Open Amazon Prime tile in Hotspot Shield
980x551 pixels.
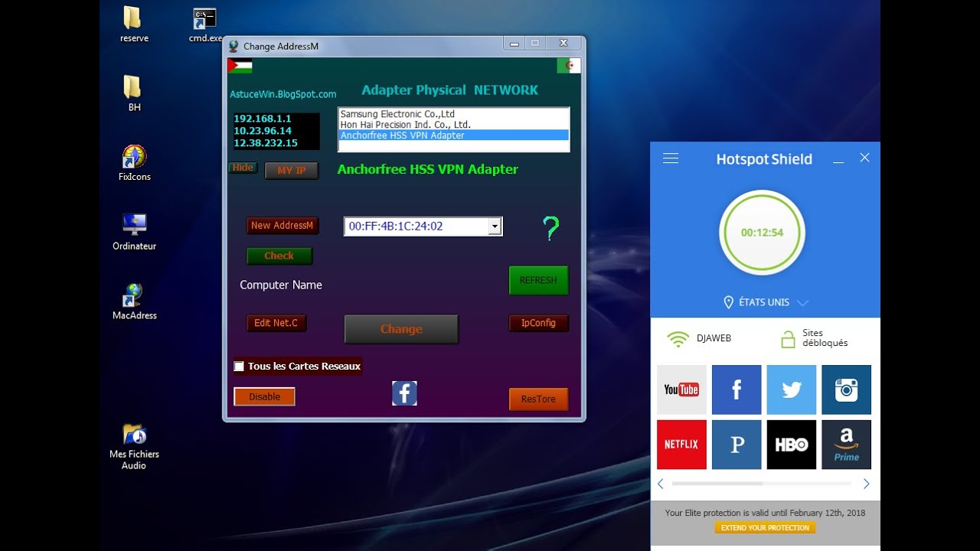[847, 445]
